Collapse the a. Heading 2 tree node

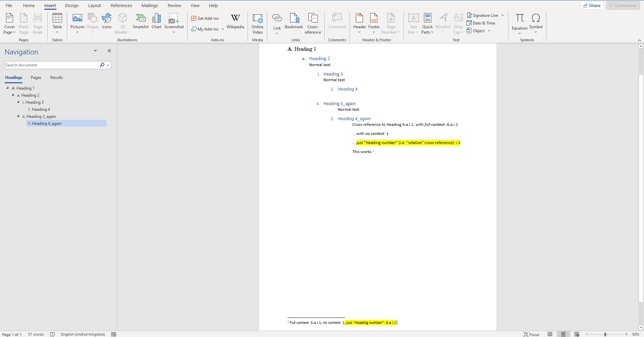point(13,95)
